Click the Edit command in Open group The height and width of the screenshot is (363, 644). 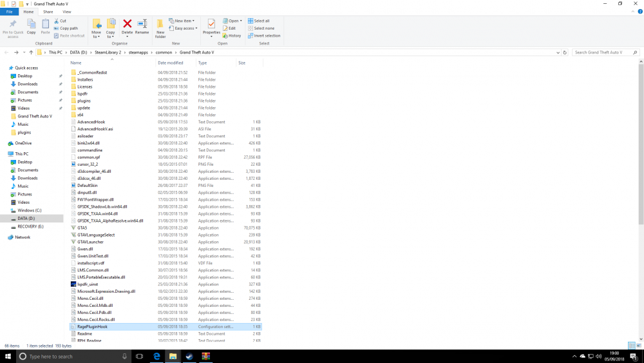pos(229,28)
